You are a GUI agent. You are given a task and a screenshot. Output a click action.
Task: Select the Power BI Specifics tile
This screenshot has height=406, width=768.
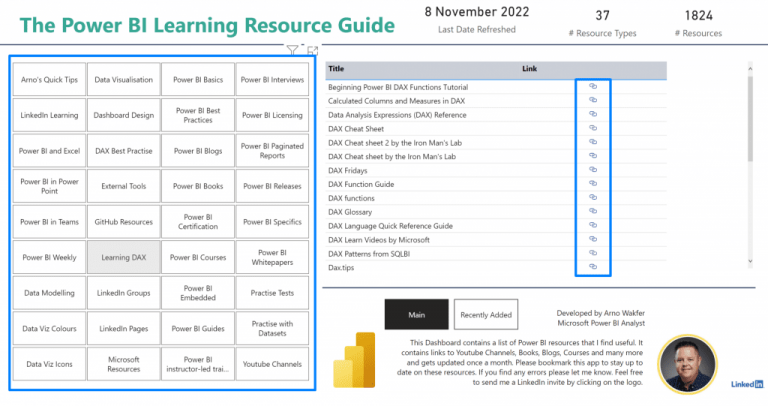(272, 222)
